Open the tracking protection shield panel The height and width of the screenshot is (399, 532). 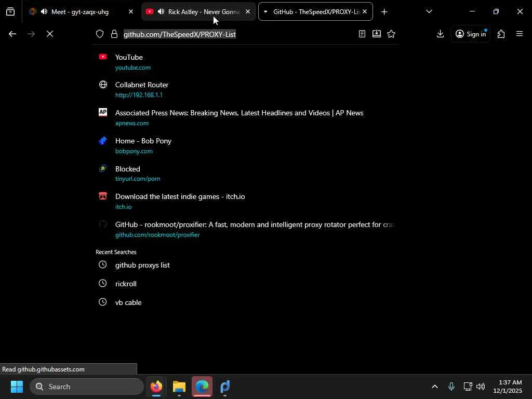tap(100, 34)
